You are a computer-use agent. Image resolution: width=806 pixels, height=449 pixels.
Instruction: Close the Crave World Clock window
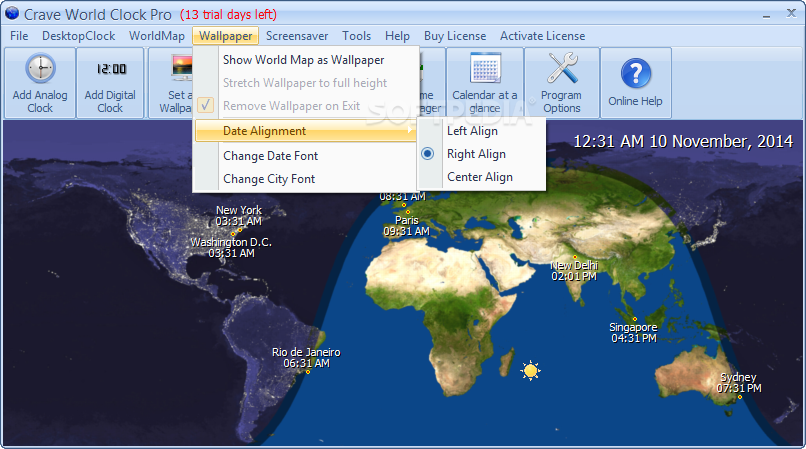[x=791, y=13]
